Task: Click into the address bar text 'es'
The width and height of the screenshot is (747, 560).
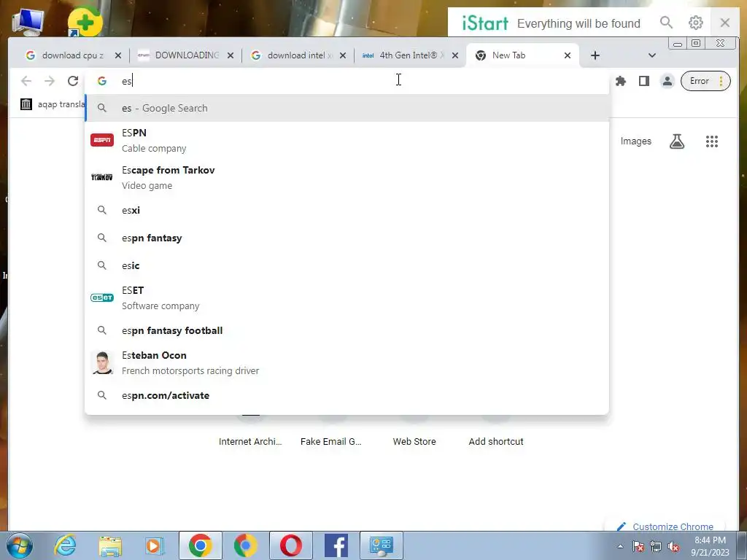Action: click(126, 82)
